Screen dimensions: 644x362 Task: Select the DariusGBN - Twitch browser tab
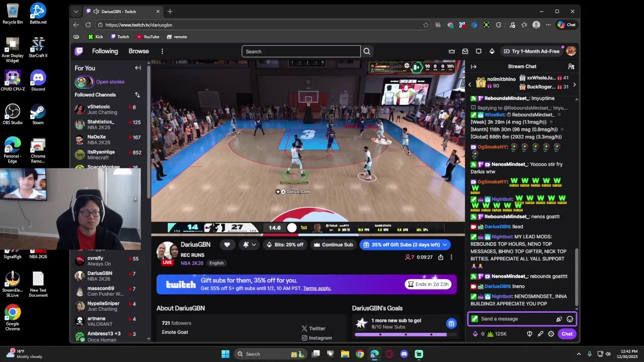click(123, 12)
